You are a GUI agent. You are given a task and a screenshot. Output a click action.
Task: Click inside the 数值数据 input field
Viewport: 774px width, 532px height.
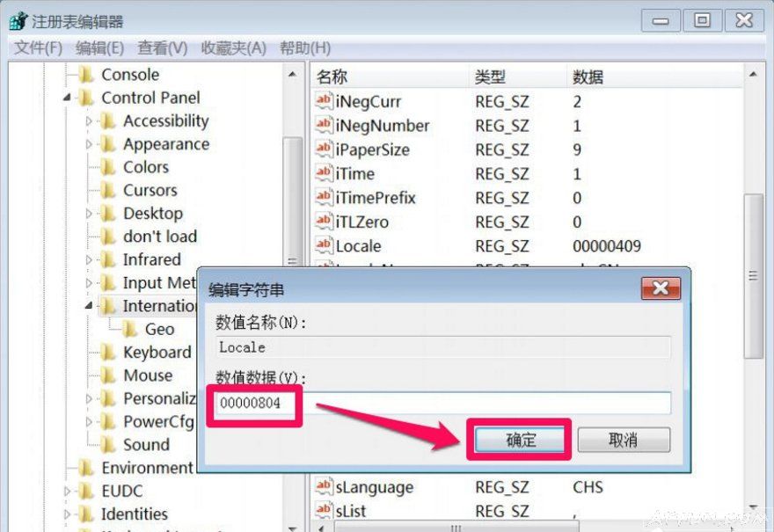[x=440, y=403]
